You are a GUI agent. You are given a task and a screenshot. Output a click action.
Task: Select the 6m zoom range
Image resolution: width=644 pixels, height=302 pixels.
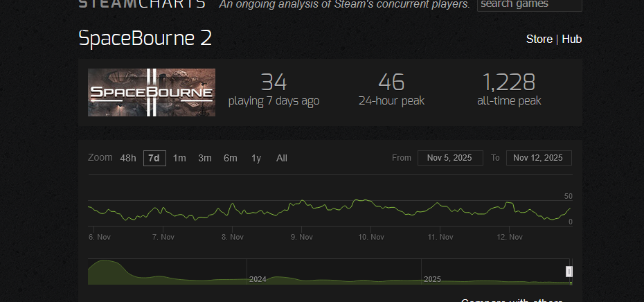click(x=231, y=158)
